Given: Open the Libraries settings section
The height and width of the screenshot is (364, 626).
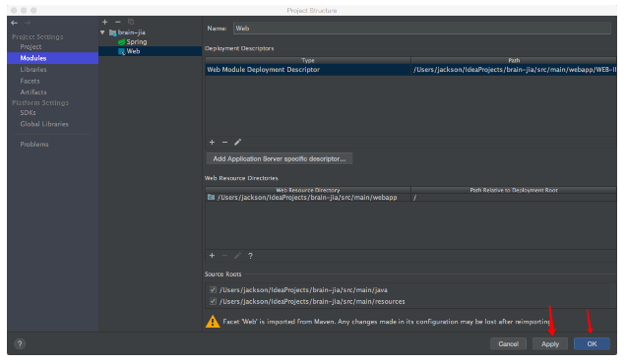Looking at the screenshot, I should tap(33, 70).
